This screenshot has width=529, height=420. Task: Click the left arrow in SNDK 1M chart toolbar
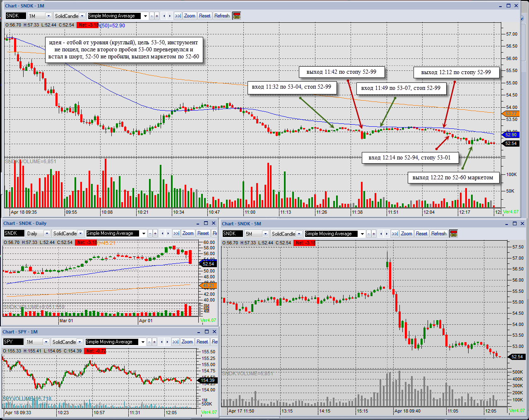164,16
